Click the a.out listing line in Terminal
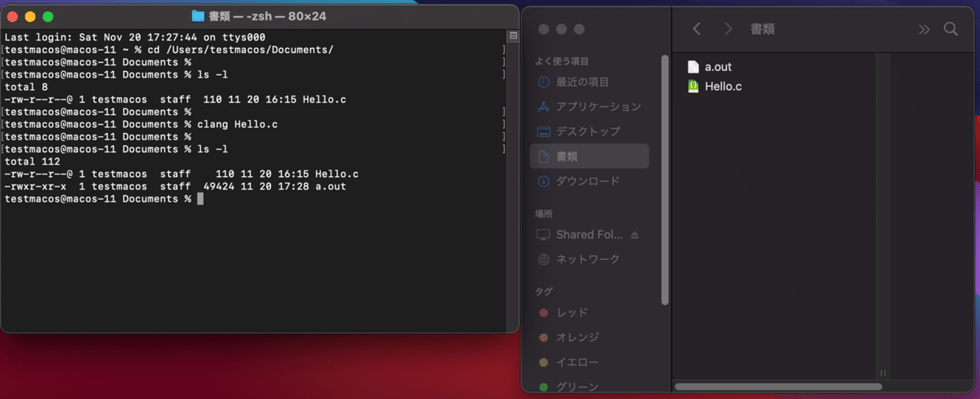The height and width of the screenshot is (399, 980). (x=176, y=187)
